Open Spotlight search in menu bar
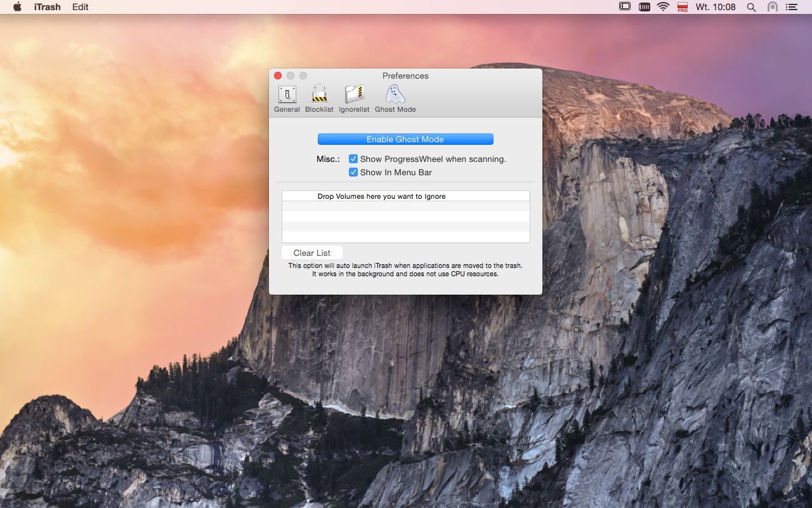The image size is (812, 508). click(x=752, y=7)
